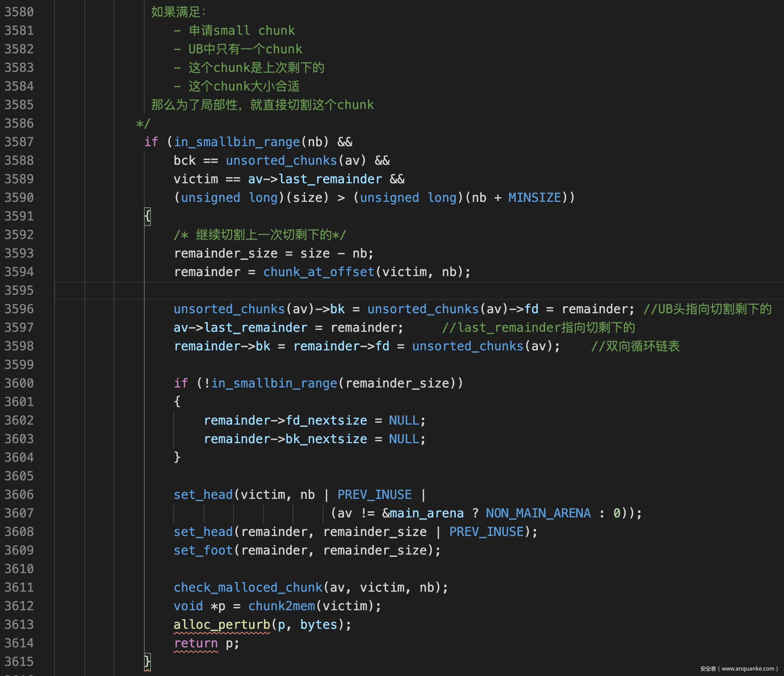Click the set_foot function call

tap(203, 550)
